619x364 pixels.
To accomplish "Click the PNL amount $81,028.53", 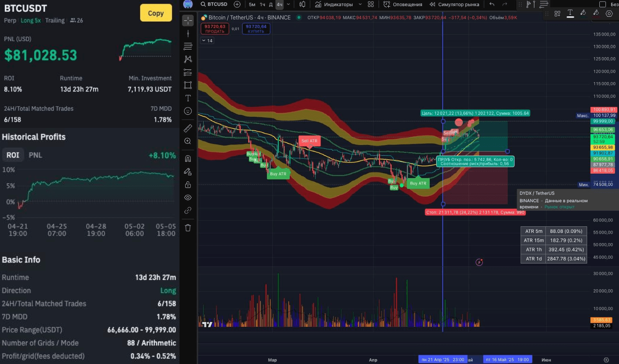I will click(40, 55).
